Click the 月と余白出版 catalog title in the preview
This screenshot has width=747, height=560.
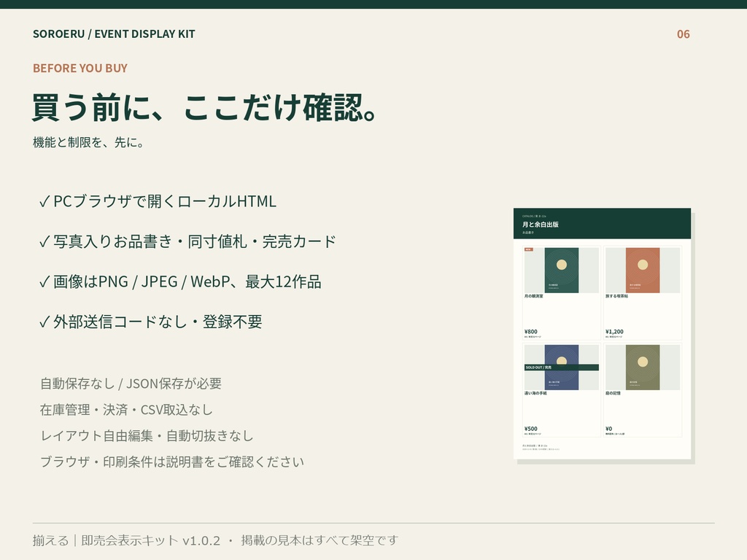click(541, 225)
